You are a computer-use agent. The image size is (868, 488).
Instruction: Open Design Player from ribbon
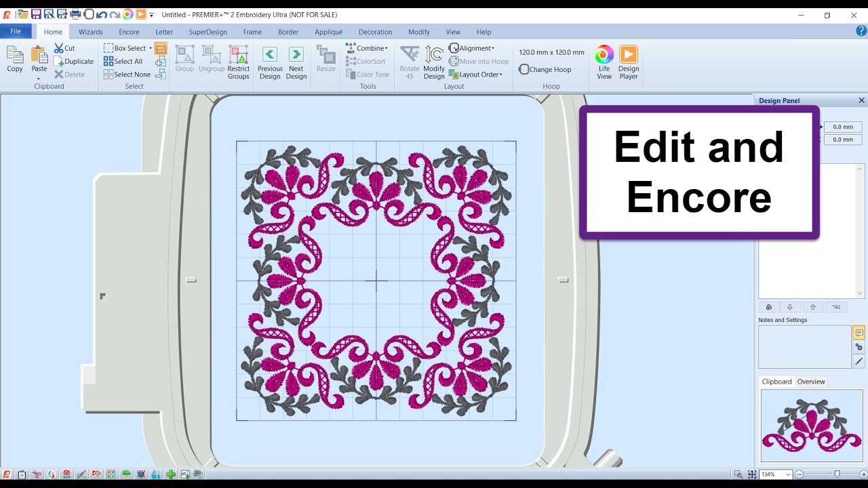[x=629, y=63]
